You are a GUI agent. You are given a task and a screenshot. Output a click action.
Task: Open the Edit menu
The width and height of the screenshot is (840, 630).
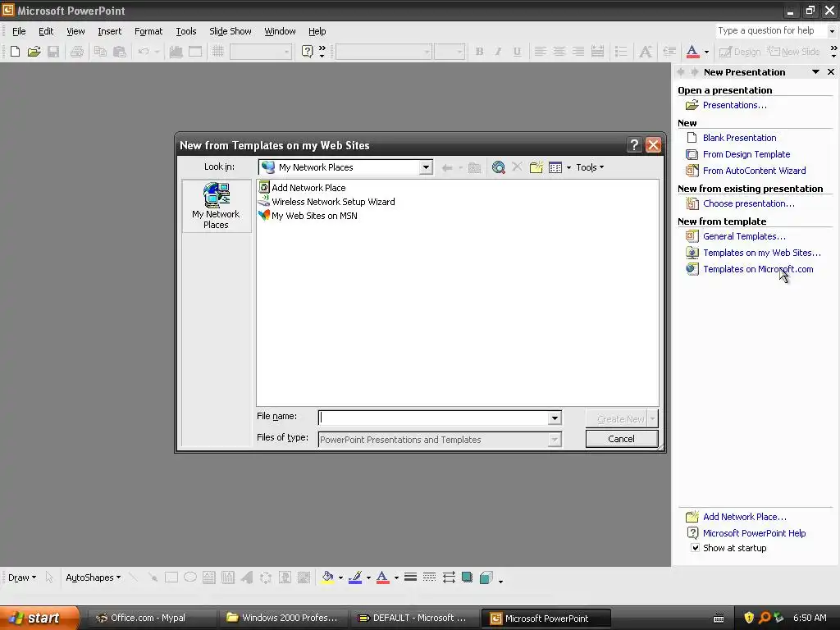click(x=46, y=31)
